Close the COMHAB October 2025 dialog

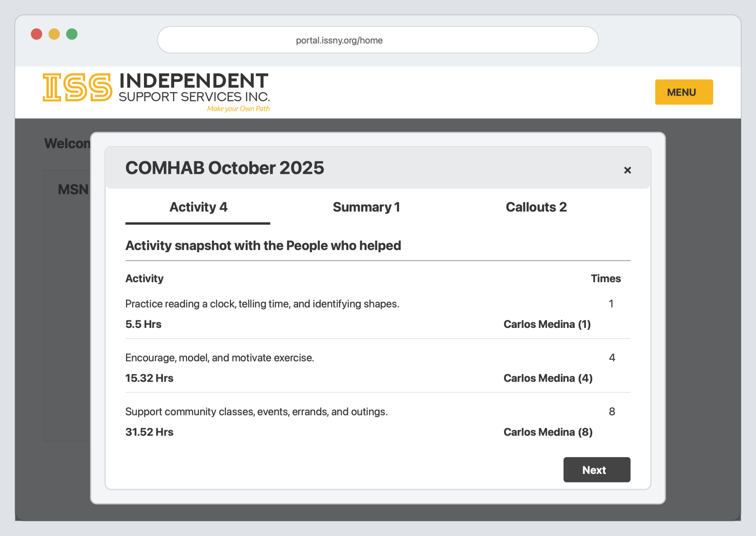pos(627,170)
